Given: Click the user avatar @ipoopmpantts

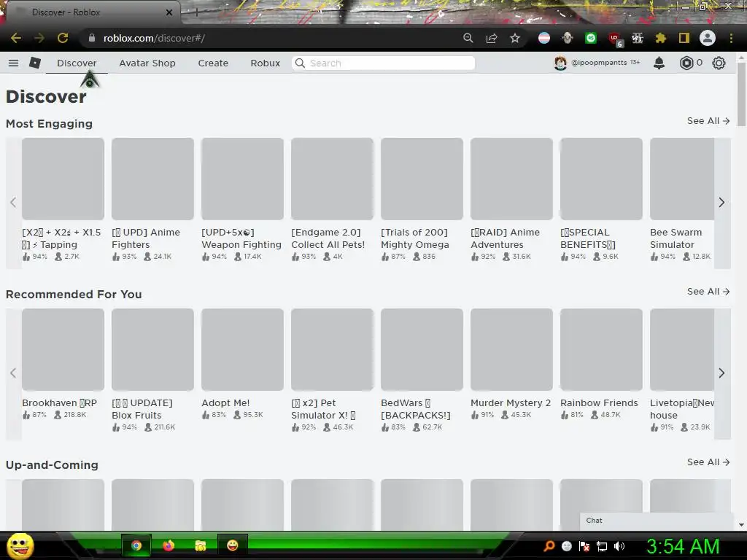Looking at the screenshot, I should pos(560,63).
